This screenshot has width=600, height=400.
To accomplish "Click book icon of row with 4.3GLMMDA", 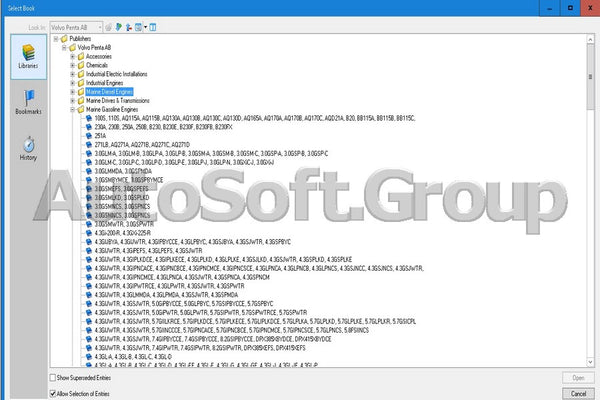I will [89, 295].
